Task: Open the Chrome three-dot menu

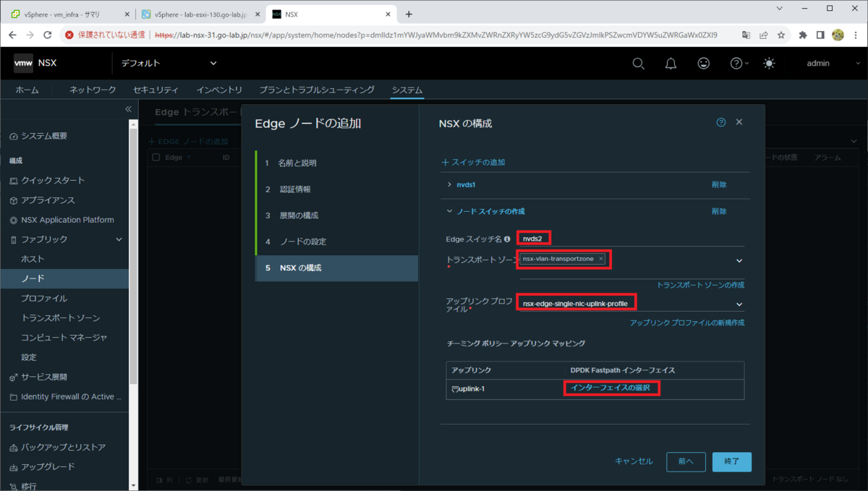Action: point(856,35)
